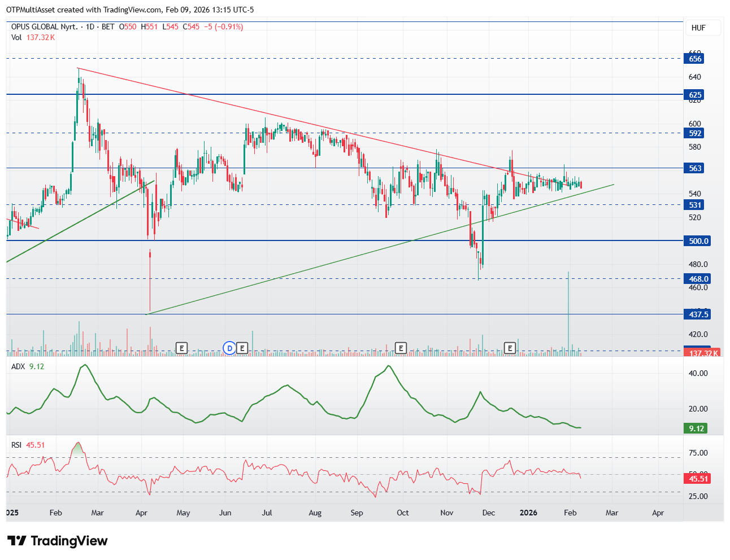Screen dimensions: 730x560
Task: Open the ADX indicator legend
Action: 18,366
